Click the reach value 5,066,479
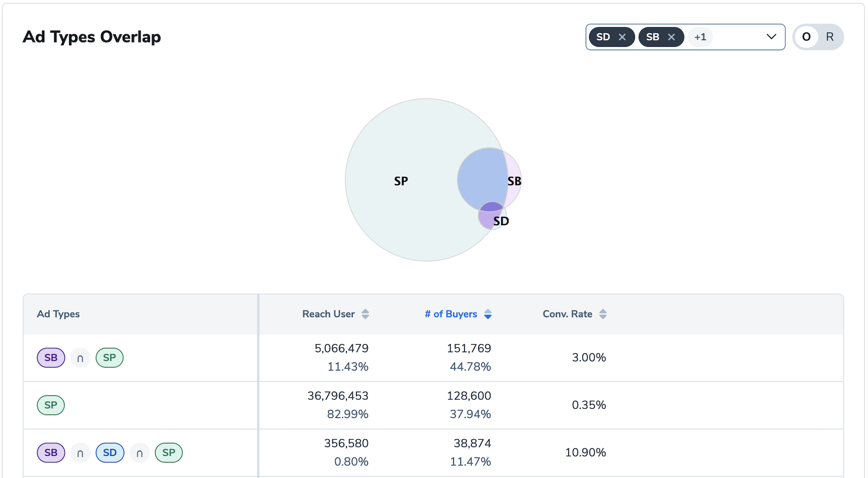The width and height of the screenshot is (868, 478). (342, 348)
